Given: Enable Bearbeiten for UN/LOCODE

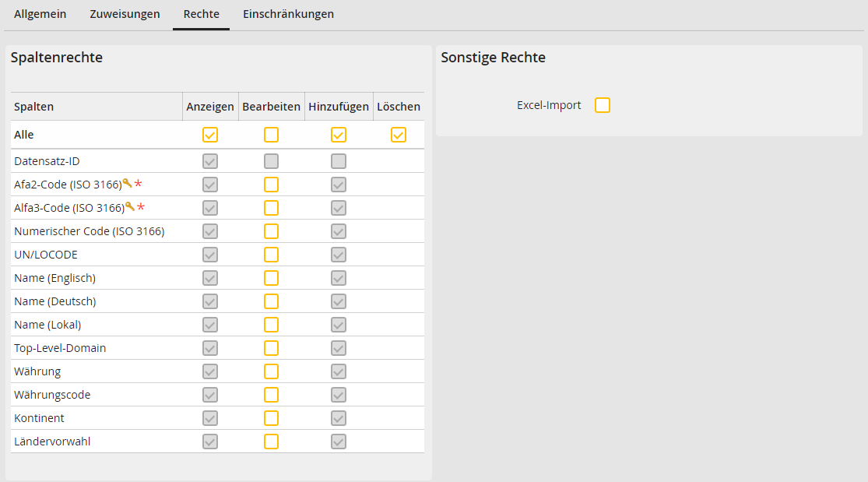Looking at the screenshot, I should [271, 254].
